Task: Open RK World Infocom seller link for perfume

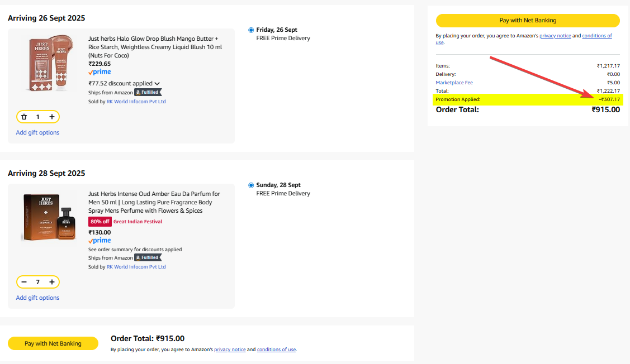Action: click(x=136, y=267)
